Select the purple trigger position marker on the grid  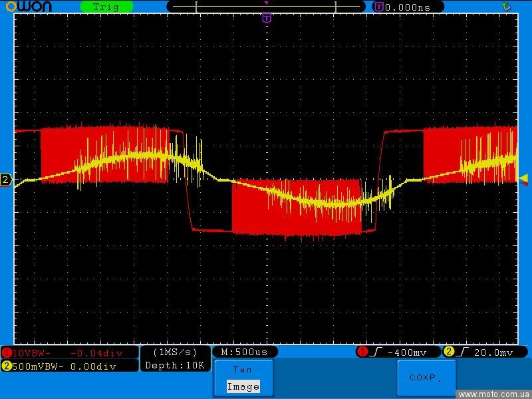coord(267,18)
